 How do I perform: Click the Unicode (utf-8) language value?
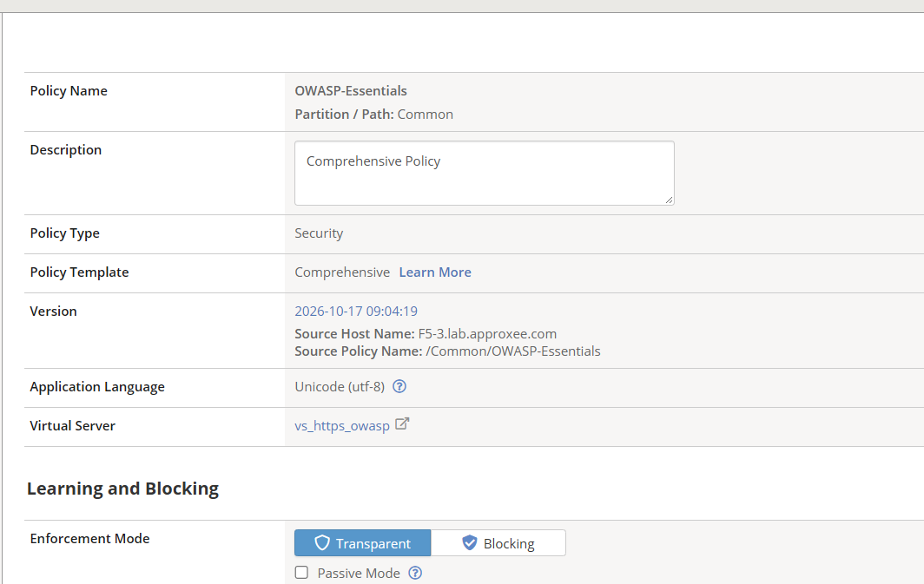[340, 387]
